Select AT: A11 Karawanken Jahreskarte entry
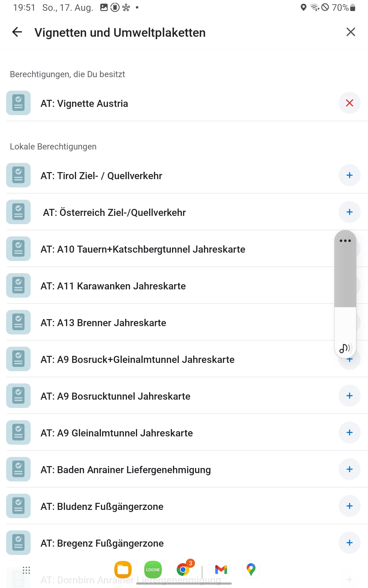Screen dimensions: 368x588 pos(113,286)
